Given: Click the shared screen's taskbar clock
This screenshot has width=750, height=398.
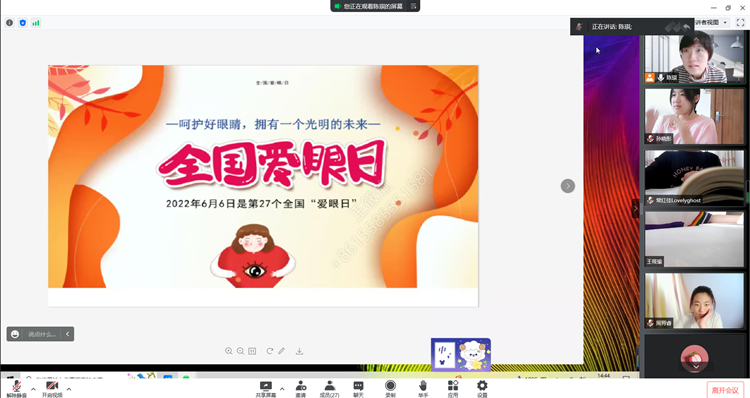Looking at the screenshot, I should click(x=604, y=376).
